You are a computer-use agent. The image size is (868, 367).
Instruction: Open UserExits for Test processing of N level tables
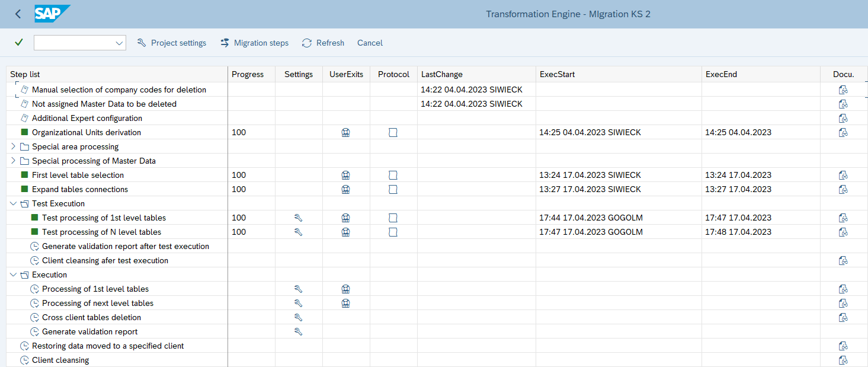346,232
